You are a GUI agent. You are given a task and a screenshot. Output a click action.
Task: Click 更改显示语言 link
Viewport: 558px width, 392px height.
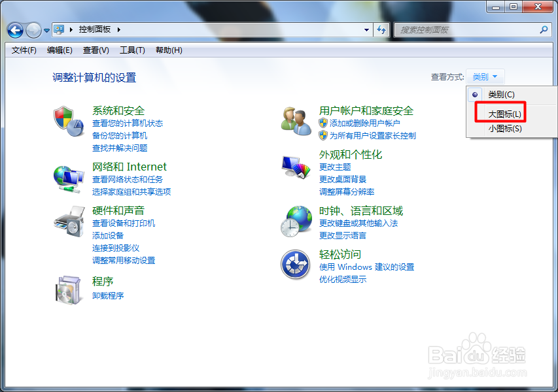[343, 235]
